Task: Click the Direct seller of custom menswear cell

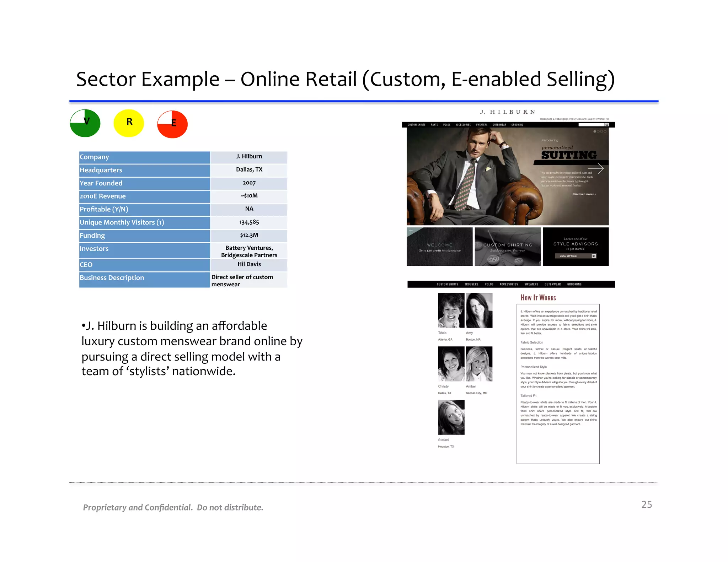Action: point(249,280)
